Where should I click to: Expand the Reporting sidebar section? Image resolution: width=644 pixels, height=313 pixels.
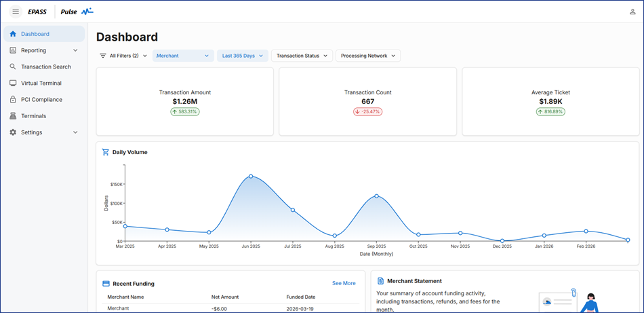point(75,50)
